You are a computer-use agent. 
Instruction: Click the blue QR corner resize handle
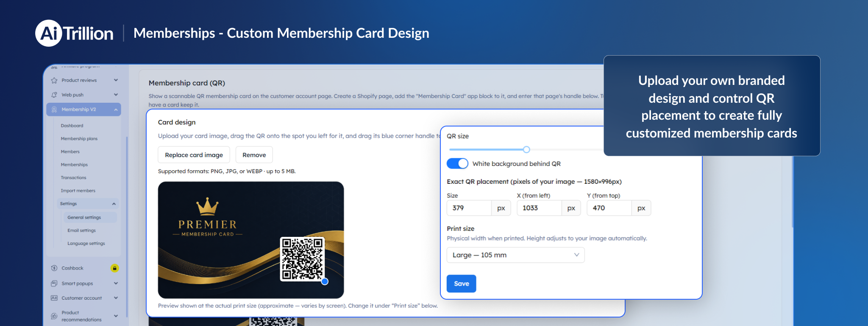[x=325, y=281]
